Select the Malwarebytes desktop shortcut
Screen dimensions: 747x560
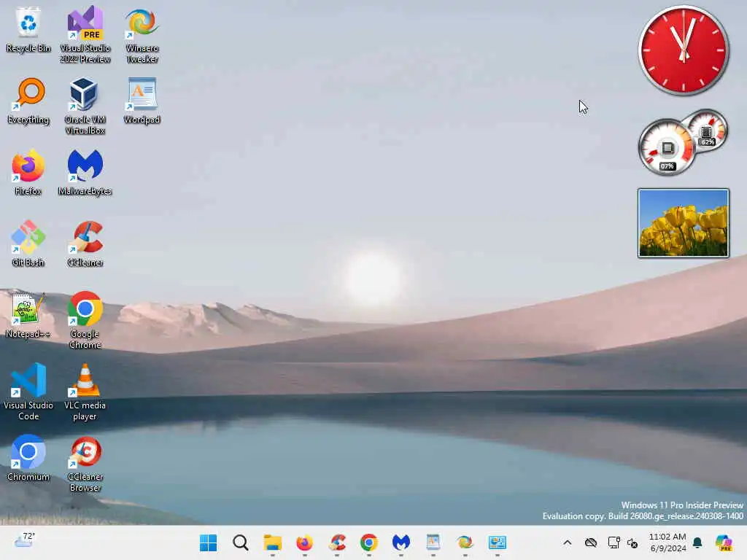85,172
